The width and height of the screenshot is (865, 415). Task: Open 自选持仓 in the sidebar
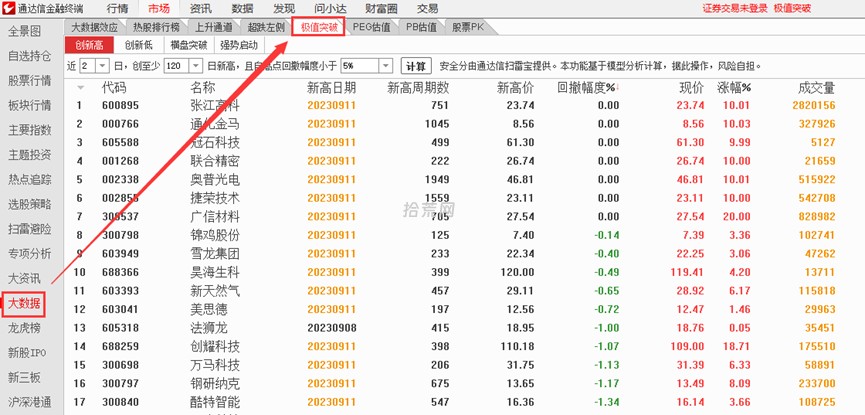[x=30, y=56]
